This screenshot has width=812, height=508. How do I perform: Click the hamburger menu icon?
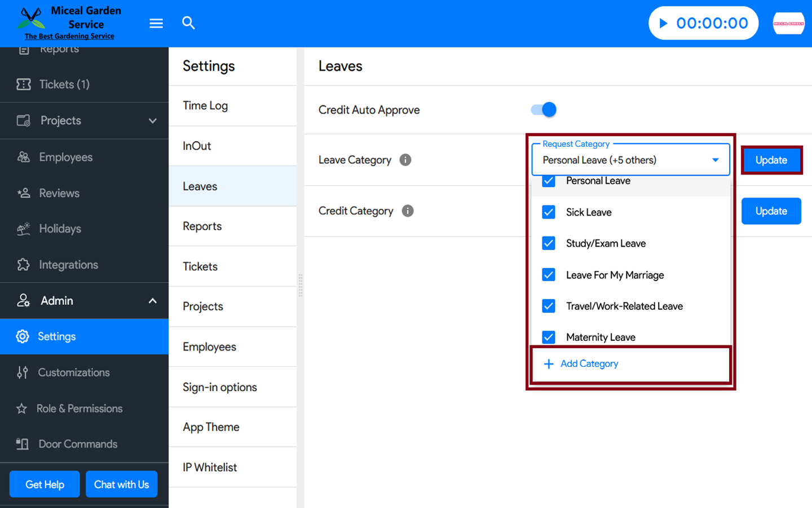(x=156, y=23)
